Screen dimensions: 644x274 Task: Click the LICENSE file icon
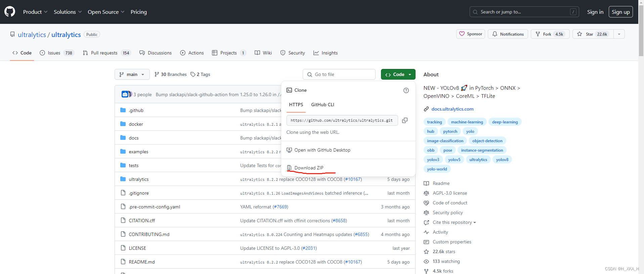(123, 248)
